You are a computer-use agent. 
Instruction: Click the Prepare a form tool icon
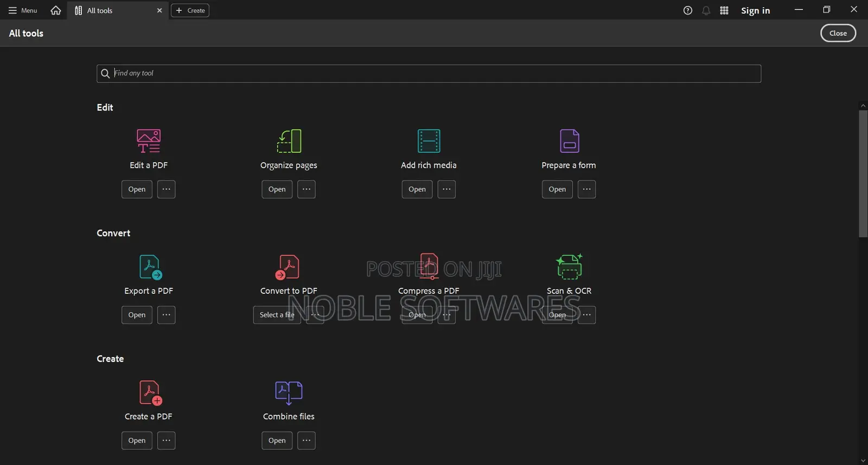[569, 141]
